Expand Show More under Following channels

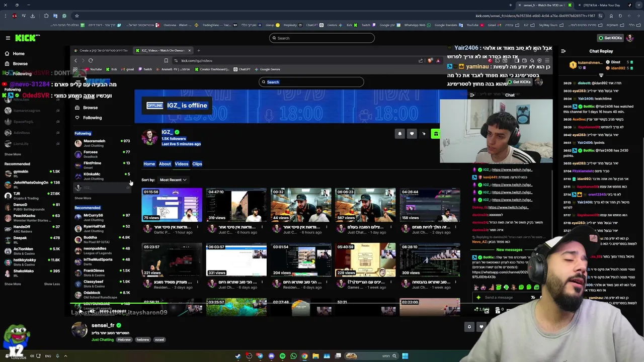13,154
